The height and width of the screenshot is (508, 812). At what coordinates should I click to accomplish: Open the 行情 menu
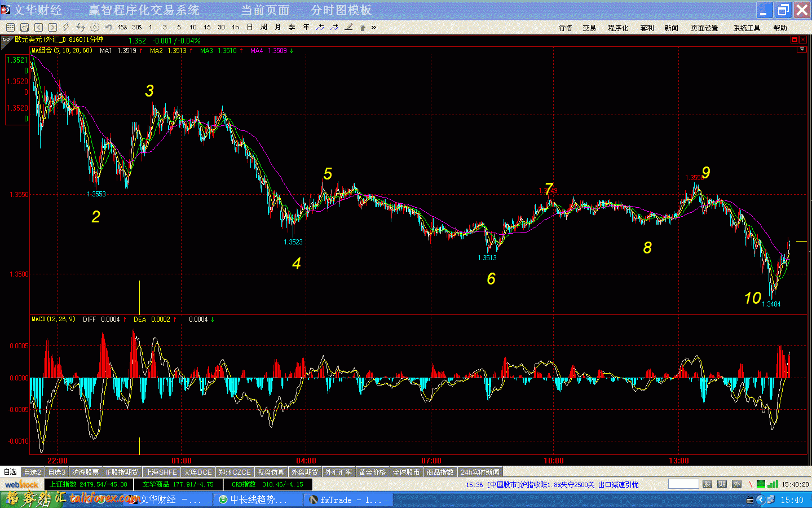(565, 28)
